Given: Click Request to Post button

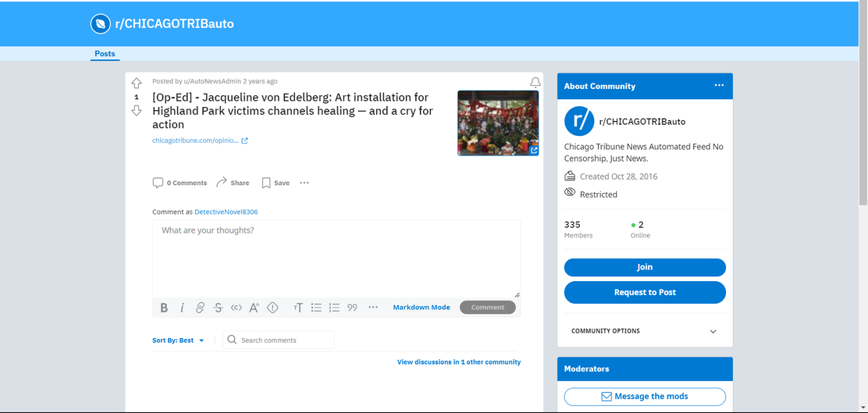Looking at the screenshot, I should point(645,292).
